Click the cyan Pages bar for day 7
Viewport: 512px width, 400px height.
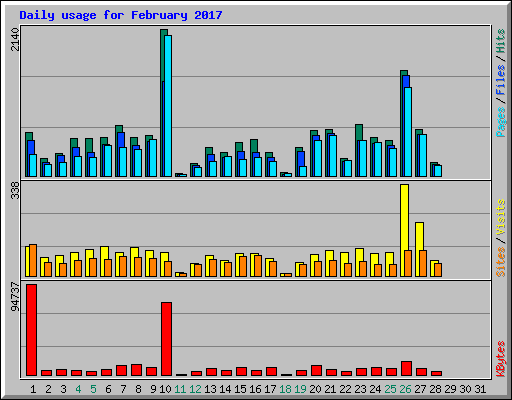123,162
